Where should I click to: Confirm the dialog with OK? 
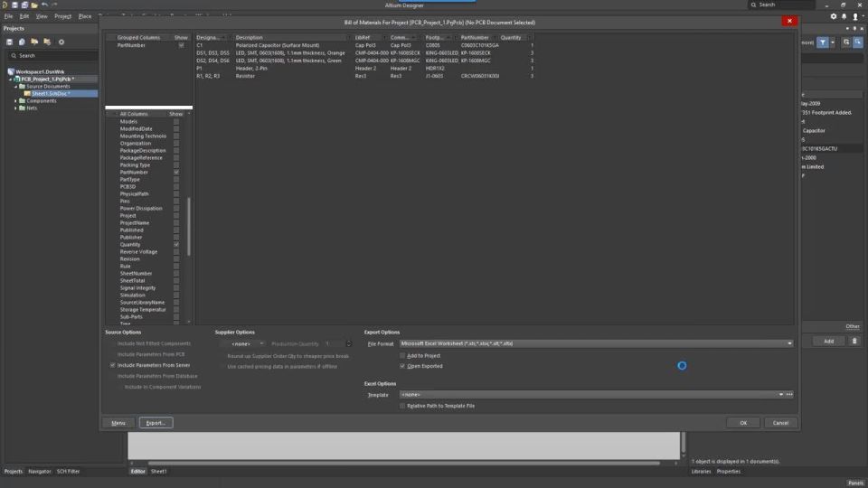pos(743,423)
